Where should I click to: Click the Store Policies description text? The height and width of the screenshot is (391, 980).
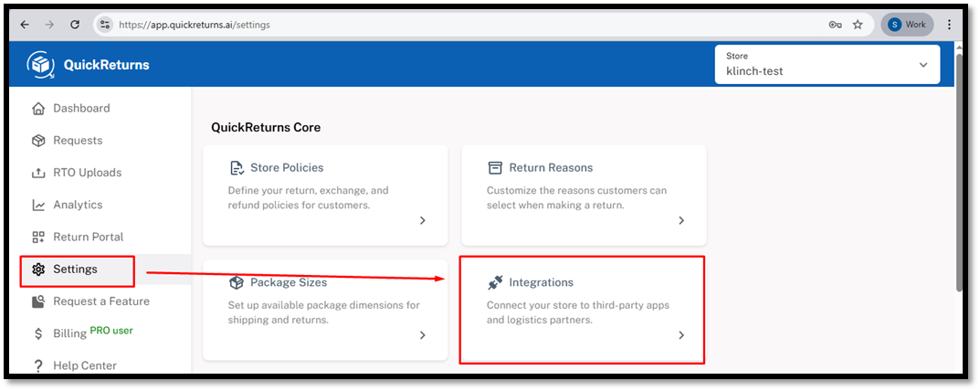308,197
